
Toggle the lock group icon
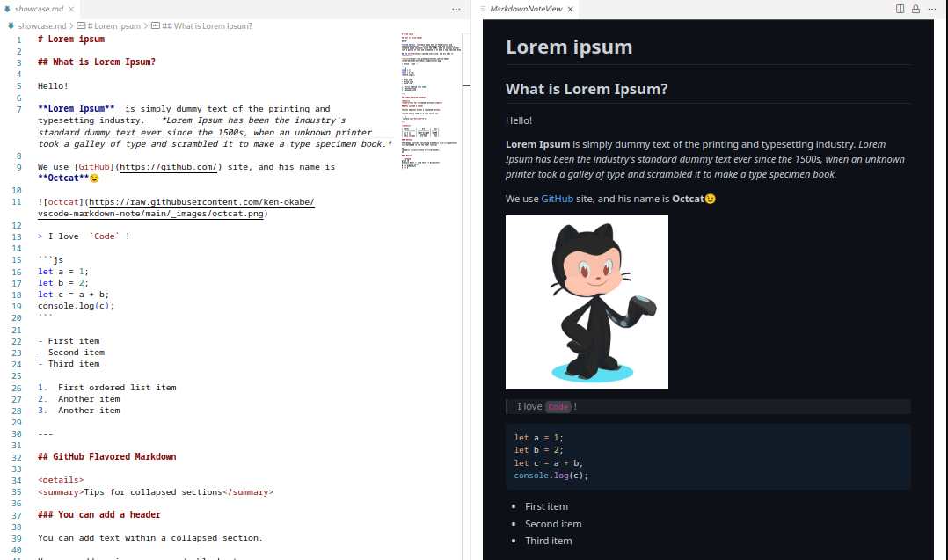coord(916,9)
